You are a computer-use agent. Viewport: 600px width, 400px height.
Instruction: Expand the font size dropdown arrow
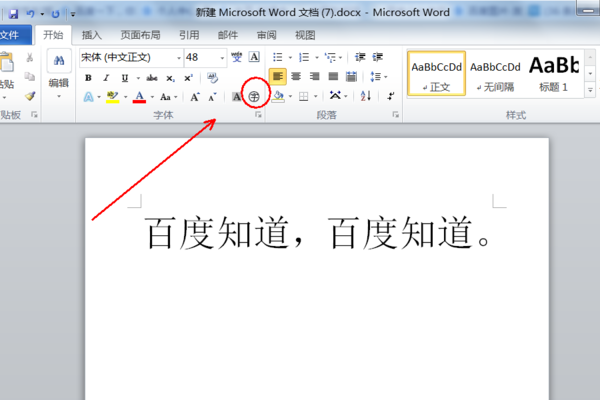[222, 58]
